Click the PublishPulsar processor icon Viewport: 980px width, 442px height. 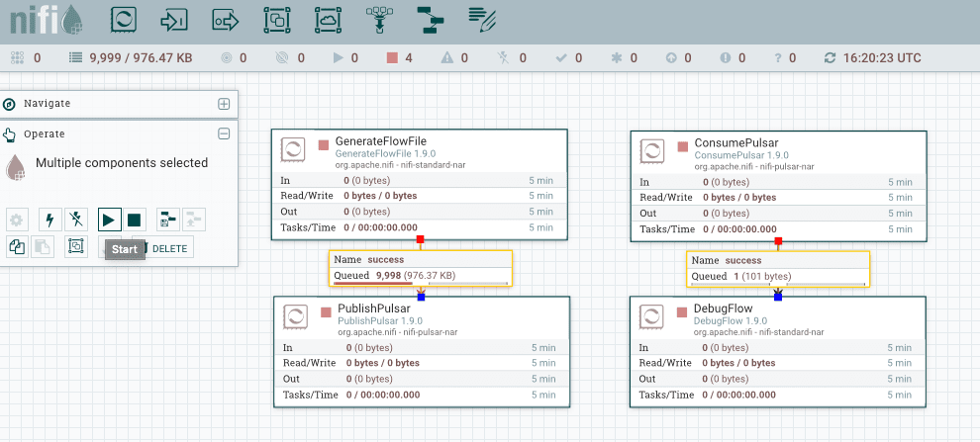(295, 317)
